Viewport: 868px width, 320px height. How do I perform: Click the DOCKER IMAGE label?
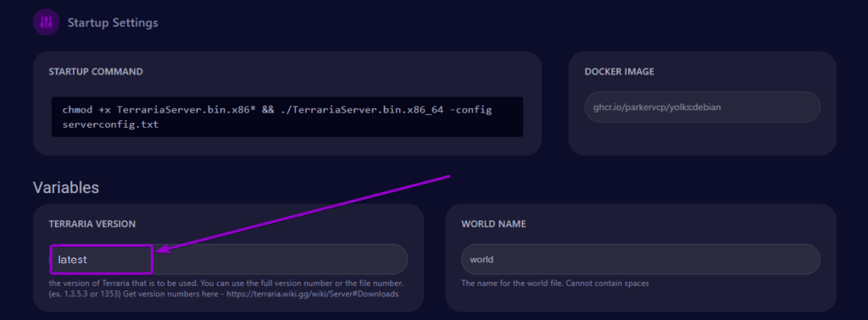tap(620, 72)
